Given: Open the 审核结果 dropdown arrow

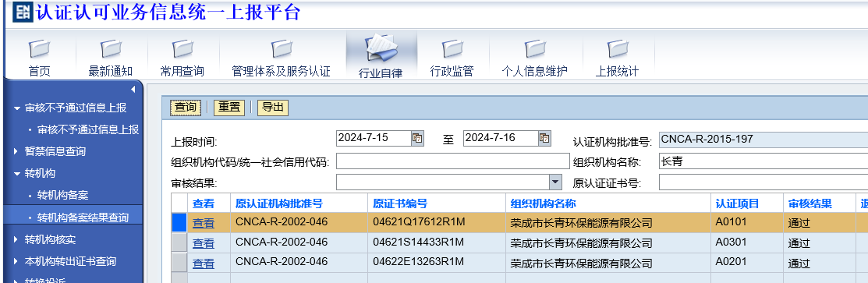Looking at the screenshot, I should (555, 182).
